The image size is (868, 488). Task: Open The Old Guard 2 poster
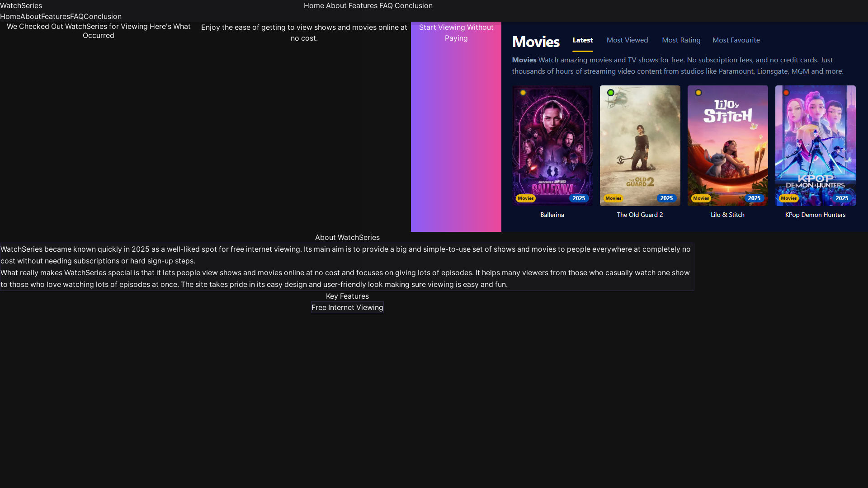pos(640,145)
